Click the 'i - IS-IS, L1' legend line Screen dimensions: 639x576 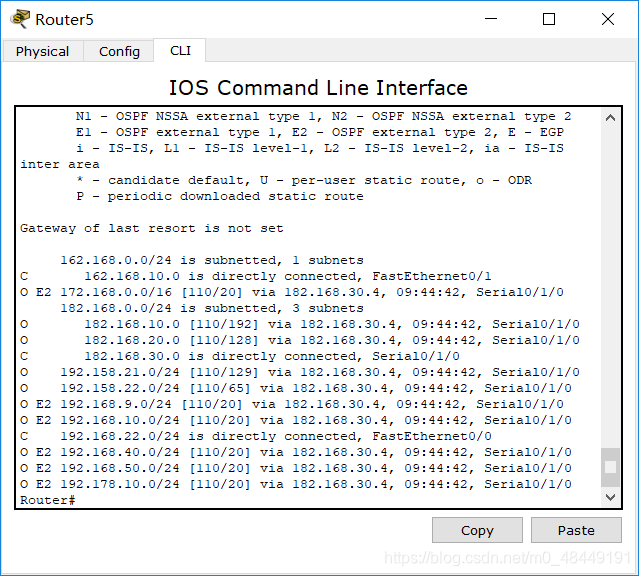(x=320, y=148)
